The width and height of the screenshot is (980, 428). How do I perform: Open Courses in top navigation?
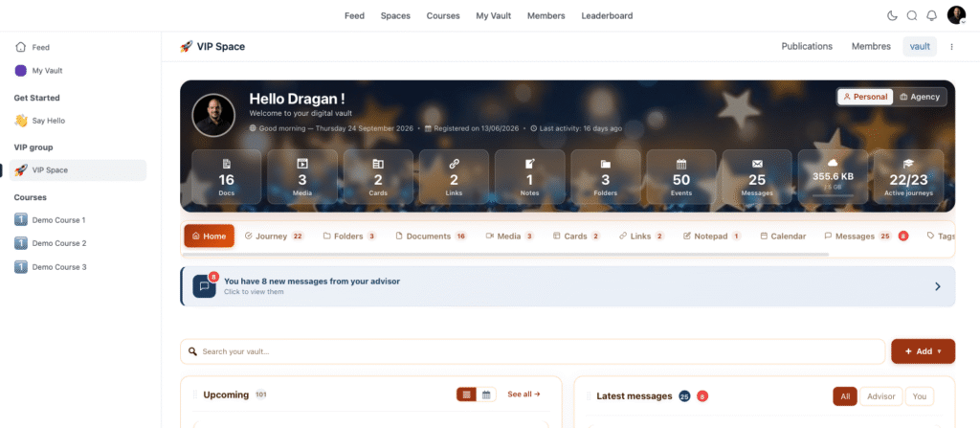[x=443, y=15]
